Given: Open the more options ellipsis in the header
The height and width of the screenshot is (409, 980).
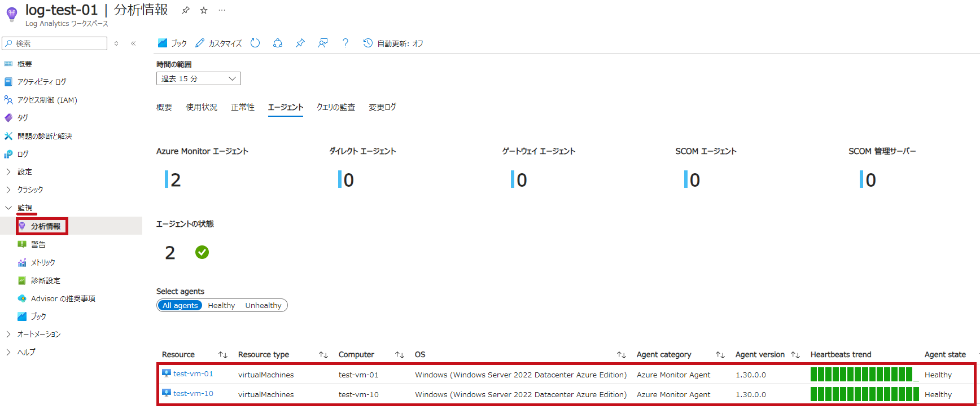Looking at the screenshot, I should (222, 10).
